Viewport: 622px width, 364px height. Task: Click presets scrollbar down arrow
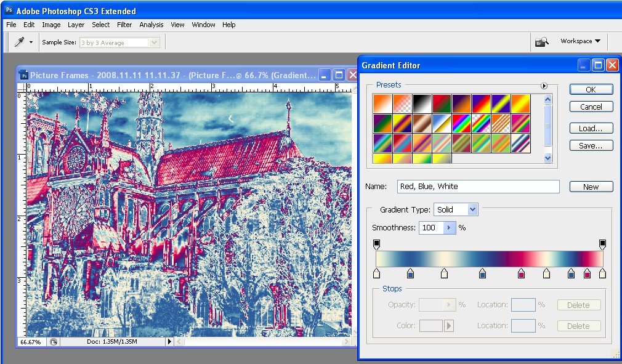(548, 158)
